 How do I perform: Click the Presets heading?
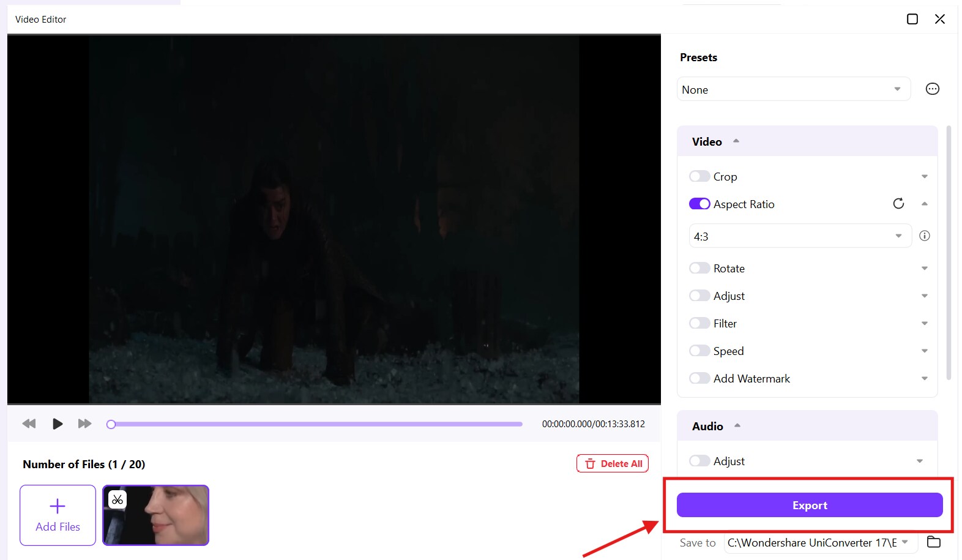click(698, 58)
